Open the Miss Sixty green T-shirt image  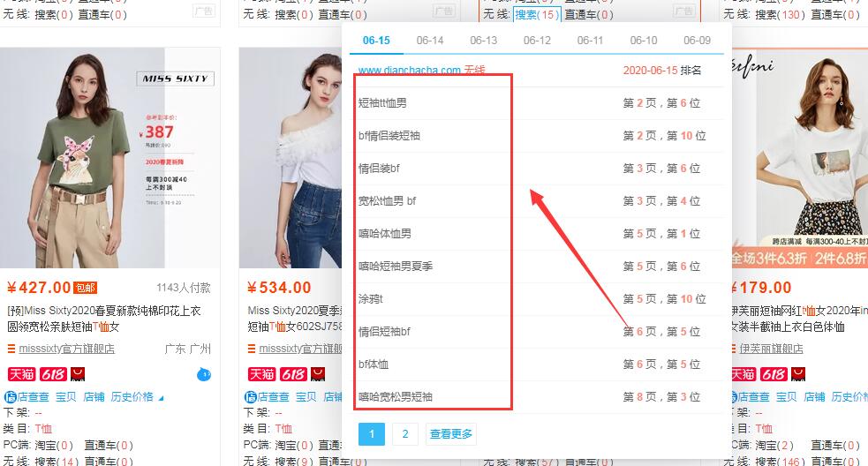(110, 158)
